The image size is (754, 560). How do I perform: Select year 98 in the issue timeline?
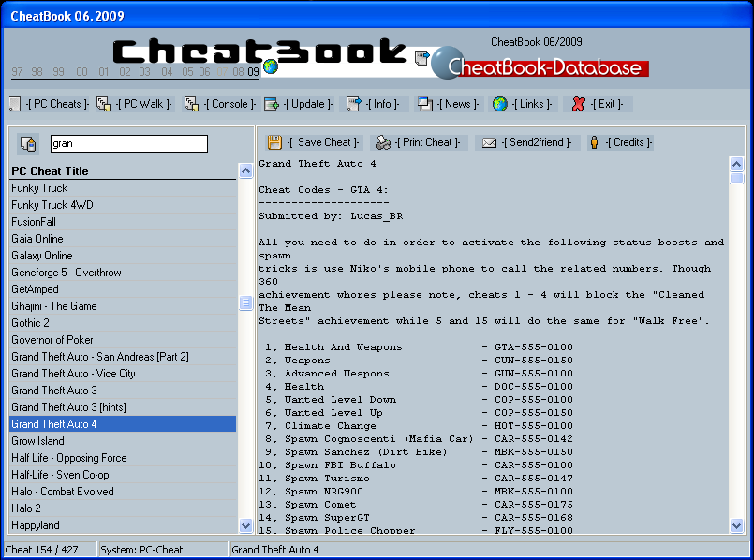pos(37,72)
